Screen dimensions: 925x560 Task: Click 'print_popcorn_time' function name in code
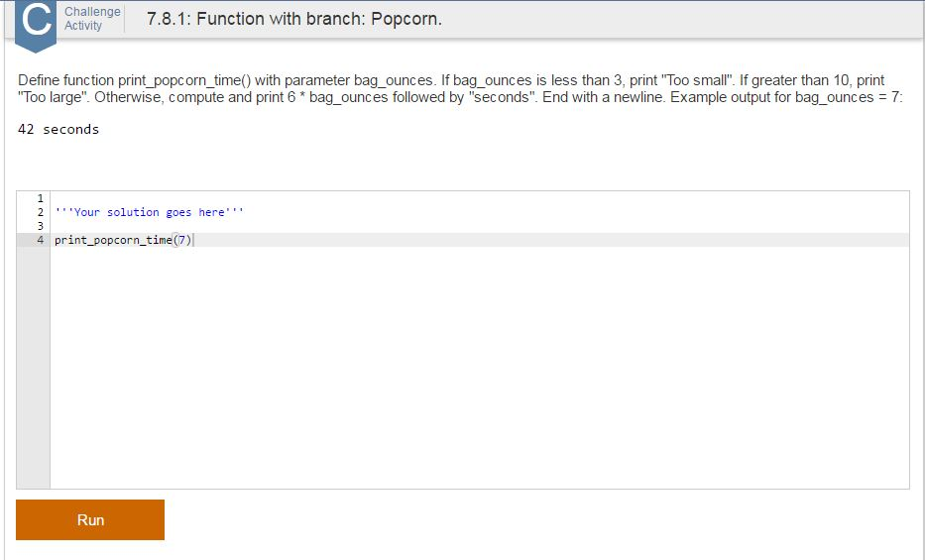(113, 240)
